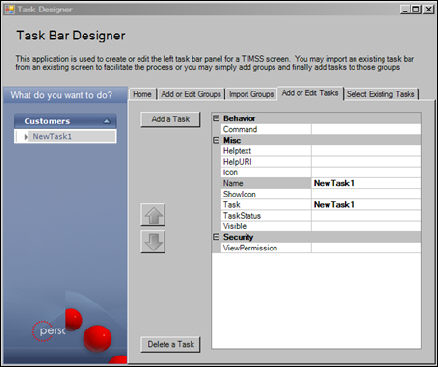438x367 pixels.
Task: Edit the Helptext property value field
Action: point(366,151)
